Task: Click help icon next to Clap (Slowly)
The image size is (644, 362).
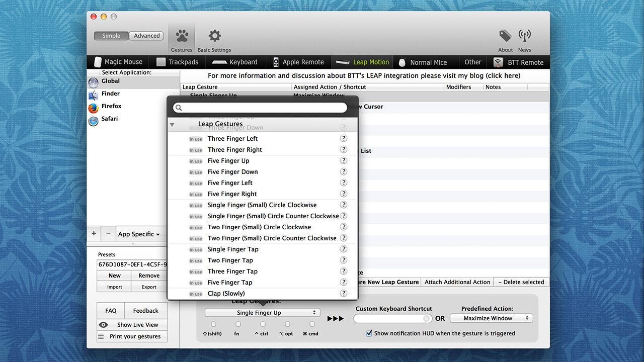Action: (344, 294)
